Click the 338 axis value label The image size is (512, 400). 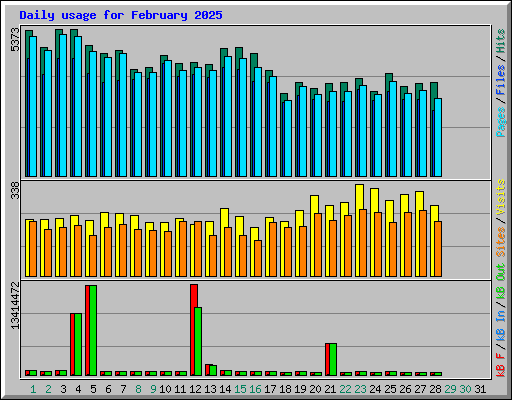15,190
